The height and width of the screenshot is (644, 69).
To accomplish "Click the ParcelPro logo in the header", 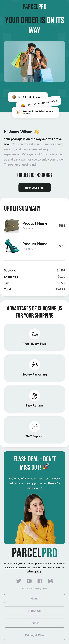I will tap(35, 7).
